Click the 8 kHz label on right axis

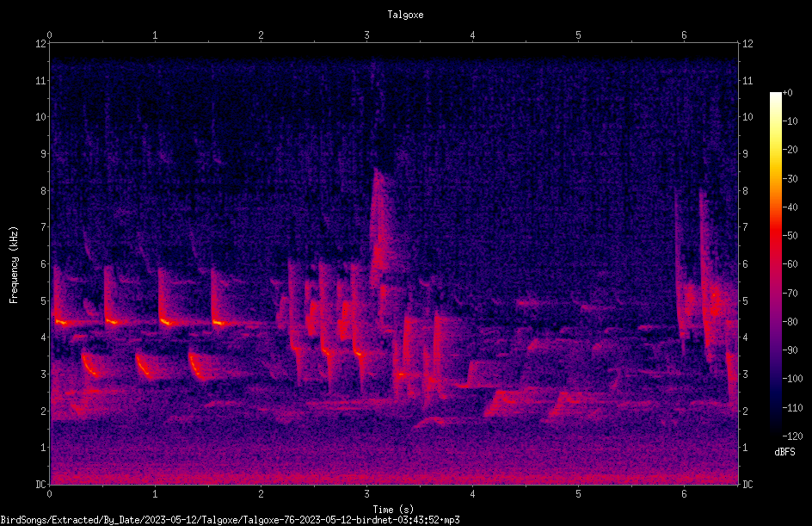(745, 191)
